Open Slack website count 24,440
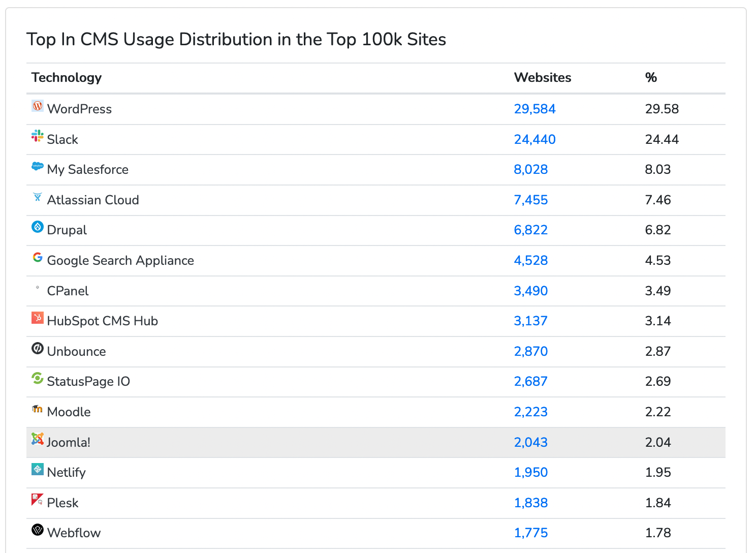Screen dimensions: 756x553 pos(534,139)
